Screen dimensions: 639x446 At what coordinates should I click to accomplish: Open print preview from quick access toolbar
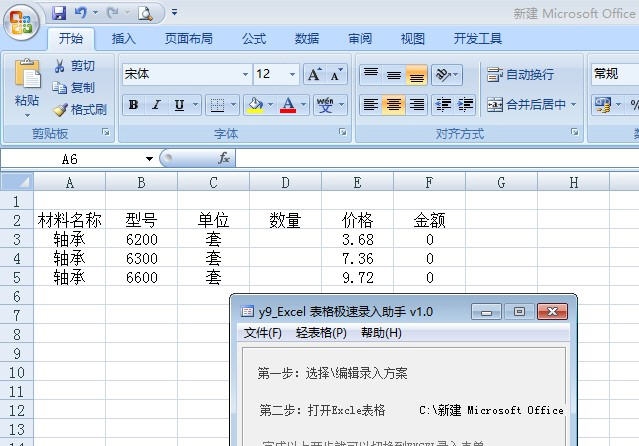point(145,13)
